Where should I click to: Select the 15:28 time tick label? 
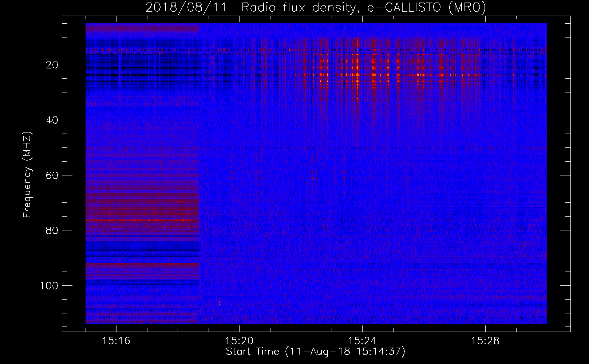[x=485, y=341]
